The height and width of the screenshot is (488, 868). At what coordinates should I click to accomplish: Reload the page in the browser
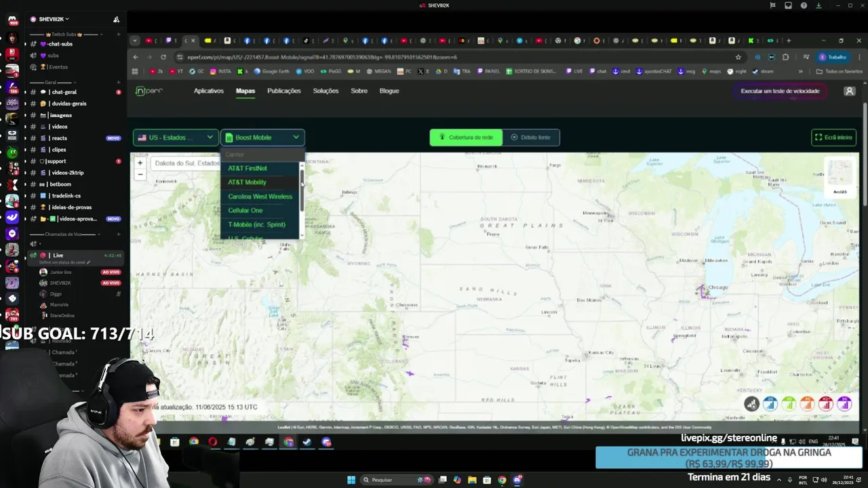point(163,57)
